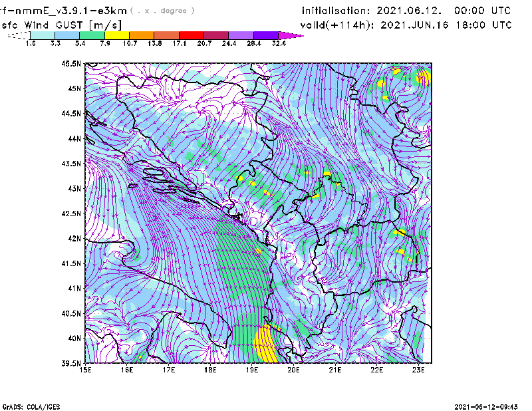Click the 'GrADS: COLA/IGES' footer text
The height and width of the screenshot is (411, 532).
pos(31,407)
